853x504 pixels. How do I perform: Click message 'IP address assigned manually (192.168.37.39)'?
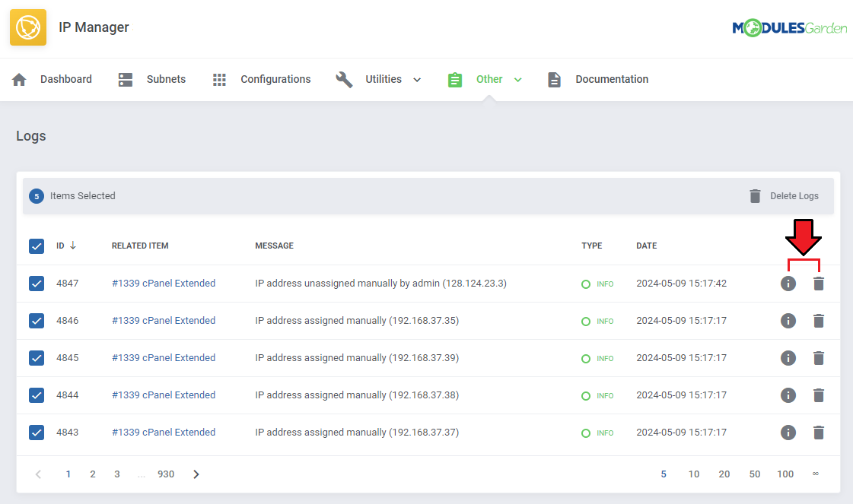click(x=357, y=358)
